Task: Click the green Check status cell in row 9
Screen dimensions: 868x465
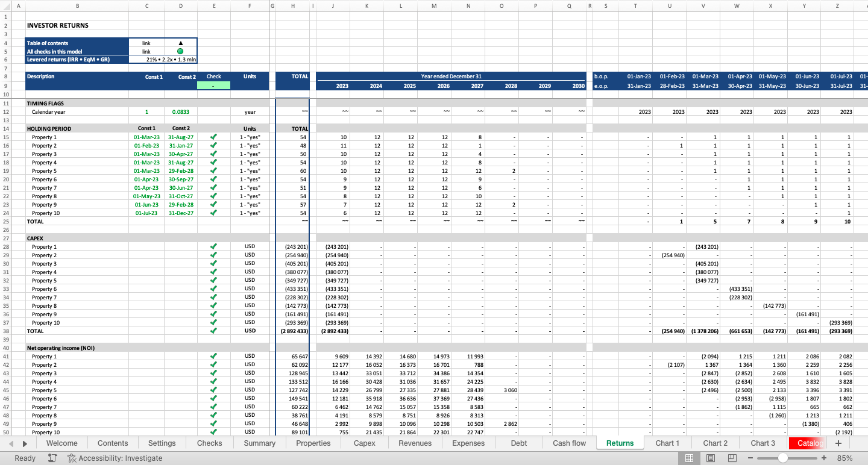Action: (x=213, y=86)
